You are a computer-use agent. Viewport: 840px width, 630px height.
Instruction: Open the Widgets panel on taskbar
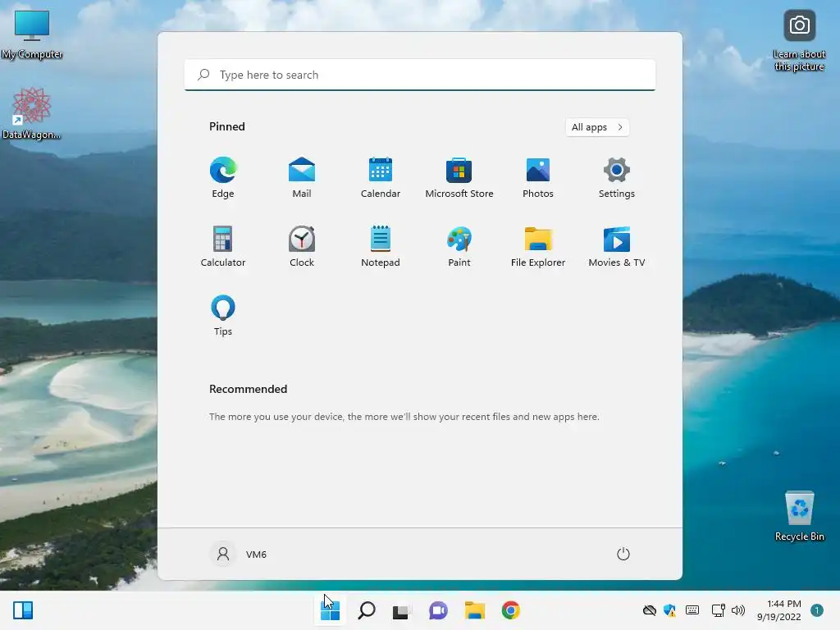[23, 610]
